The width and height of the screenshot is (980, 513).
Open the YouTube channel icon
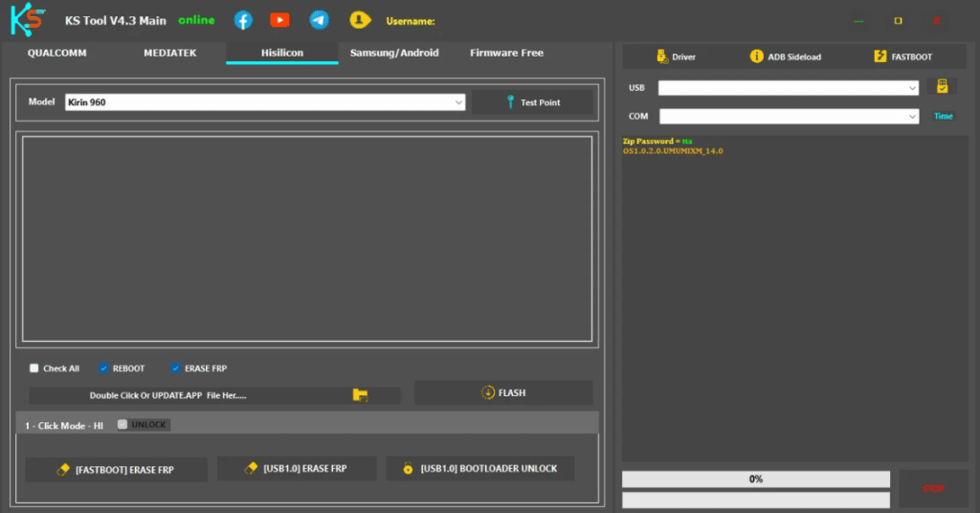pos(279,20)
